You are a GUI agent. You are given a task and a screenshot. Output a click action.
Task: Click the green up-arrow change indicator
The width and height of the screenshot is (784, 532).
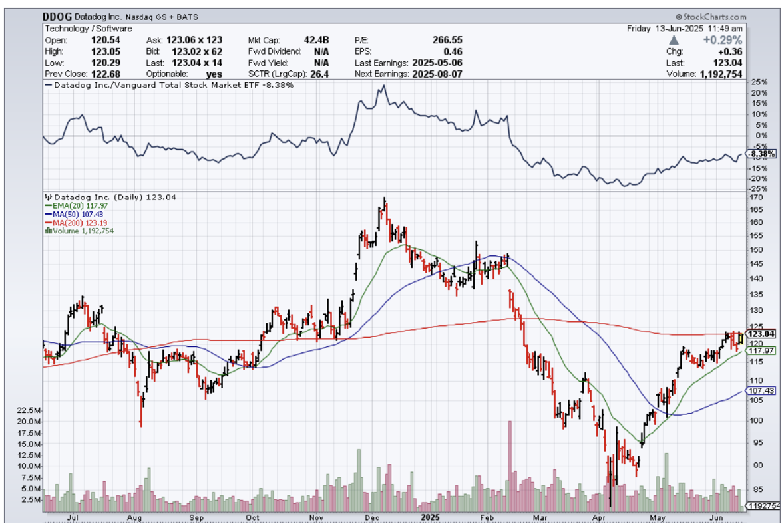tap(673, 40)
